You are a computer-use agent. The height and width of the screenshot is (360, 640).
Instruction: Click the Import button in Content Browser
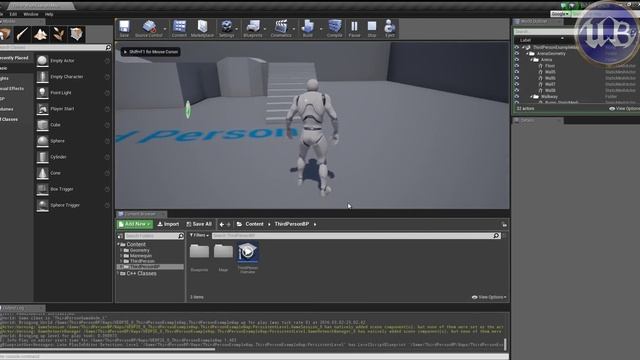168,224
